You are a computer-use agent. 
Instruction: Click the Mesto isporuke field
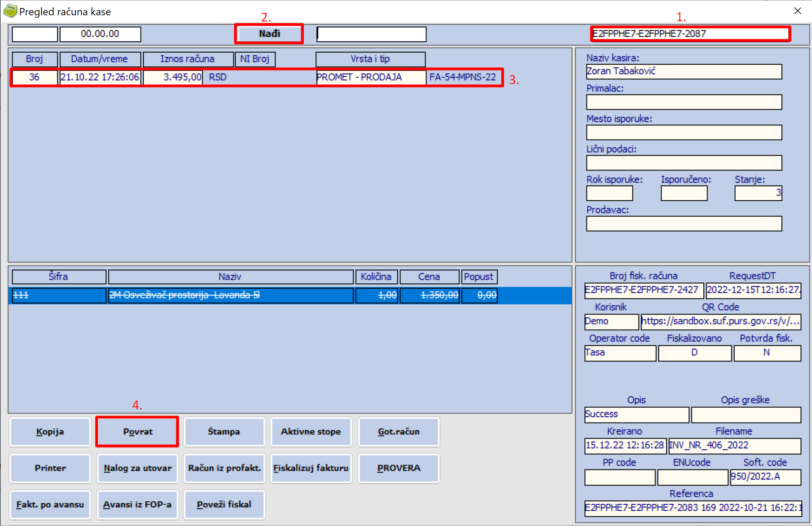[x=684, y=132]
